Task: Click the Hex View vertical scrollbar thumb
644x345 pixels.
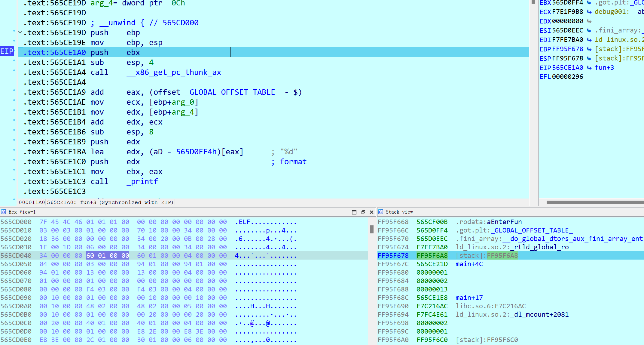Action: (372, 229)
